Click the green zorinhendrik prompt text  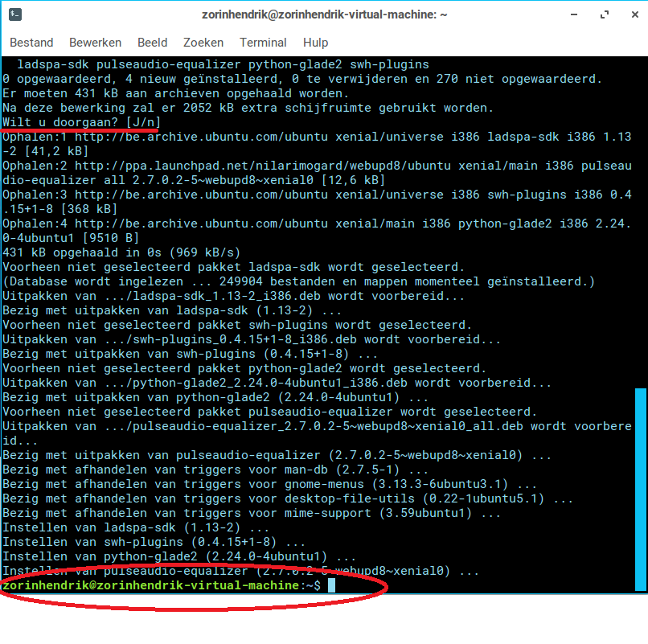click(x=150, y=586)
